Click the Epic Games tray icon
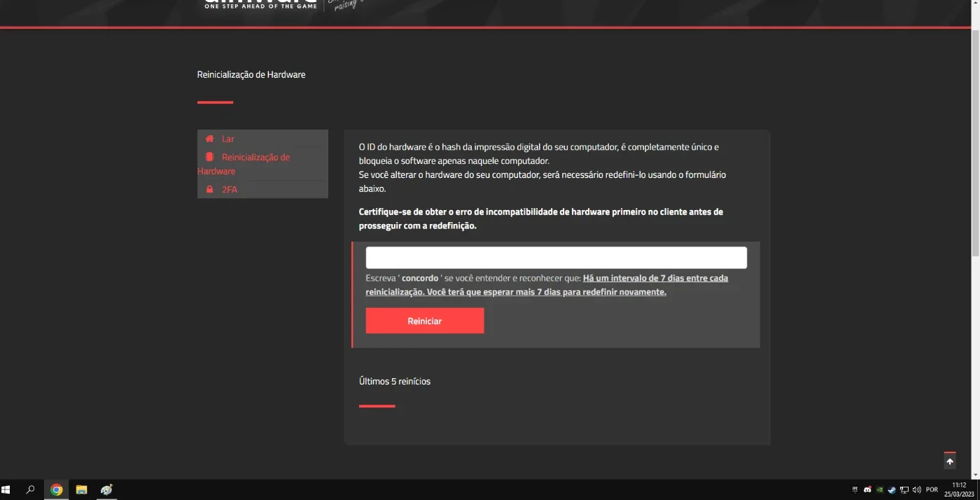The image size is (980, 500). click(x=855, y=489)
